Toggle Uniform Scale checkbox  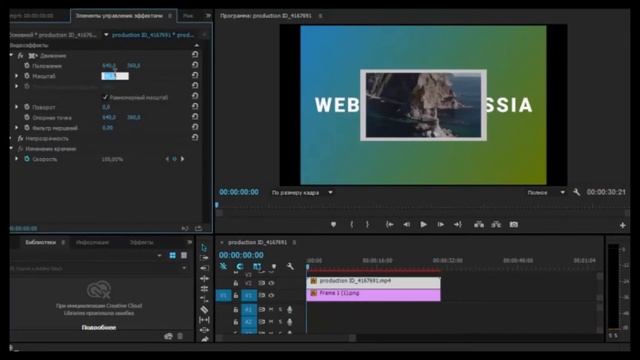tap(105, 97)
